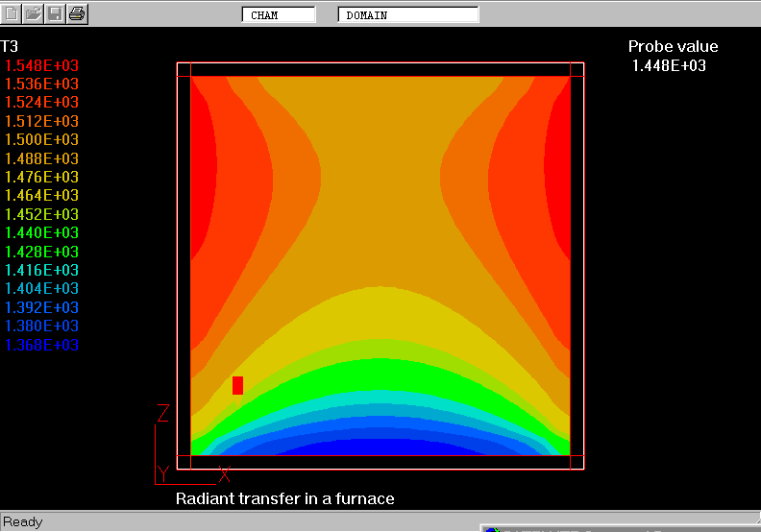Viewport: 761px width, 532px height.
Task: Click the X axis label
Action: click(225, 473)
